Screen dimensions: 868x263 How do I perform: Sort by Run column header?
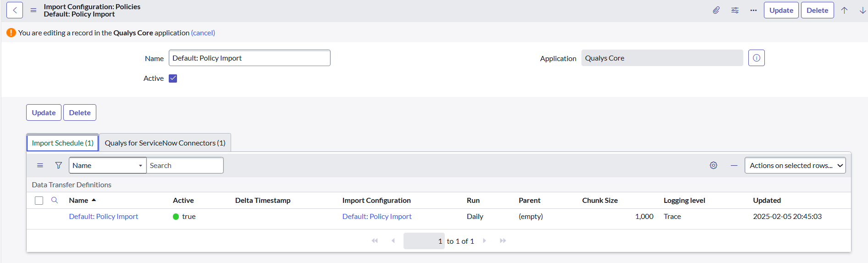click(x=473, y=201)
